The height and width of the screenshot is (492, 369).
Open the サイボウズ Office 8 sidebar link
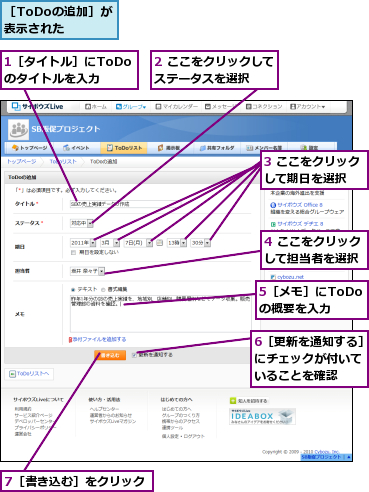click(300, 205)
